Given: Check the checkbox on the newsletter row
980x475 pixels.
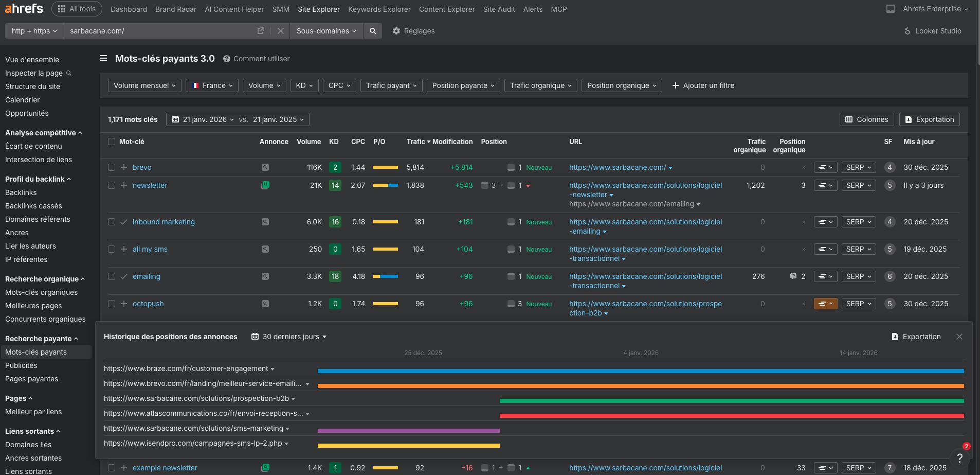Looking at the screenshot, I should pos(112,185).
